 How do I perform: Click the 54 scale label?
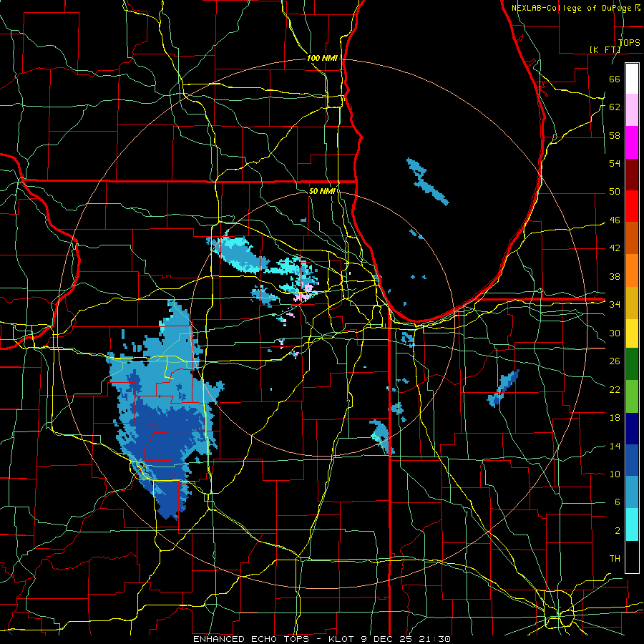point(615,163)
